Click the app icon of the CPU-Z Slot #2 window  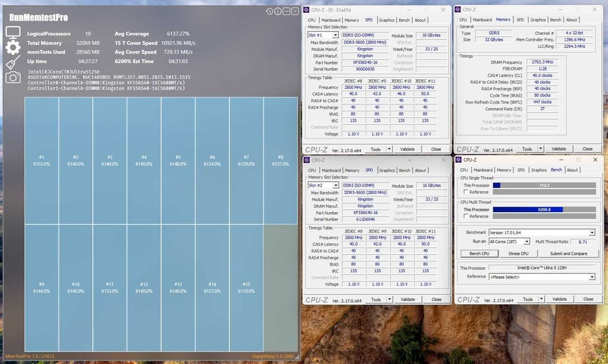(306, 160)
